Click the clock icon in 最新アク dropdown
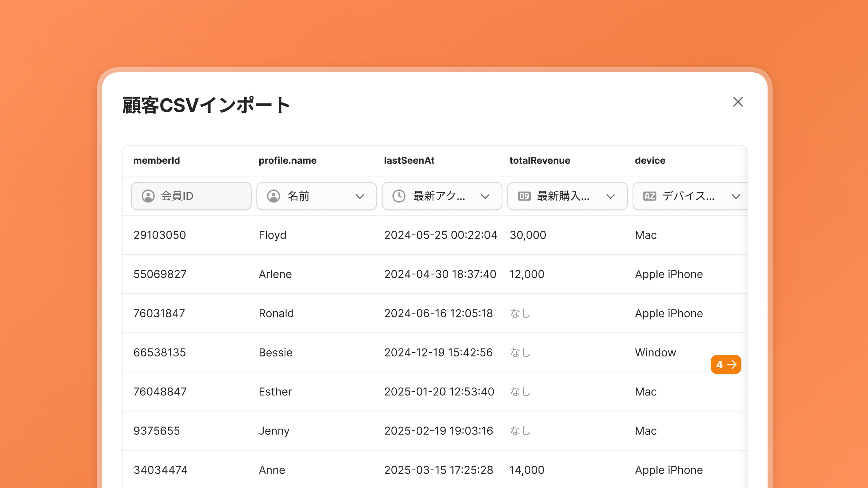The width and height of the screenshot is (868, 488). [399, 196]
